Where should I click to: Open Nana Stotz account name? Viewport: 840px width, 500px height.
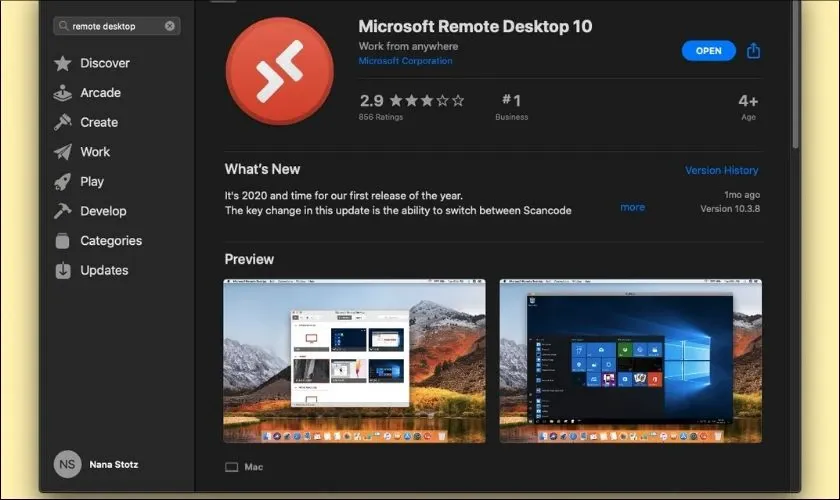[x=114, y=465]
